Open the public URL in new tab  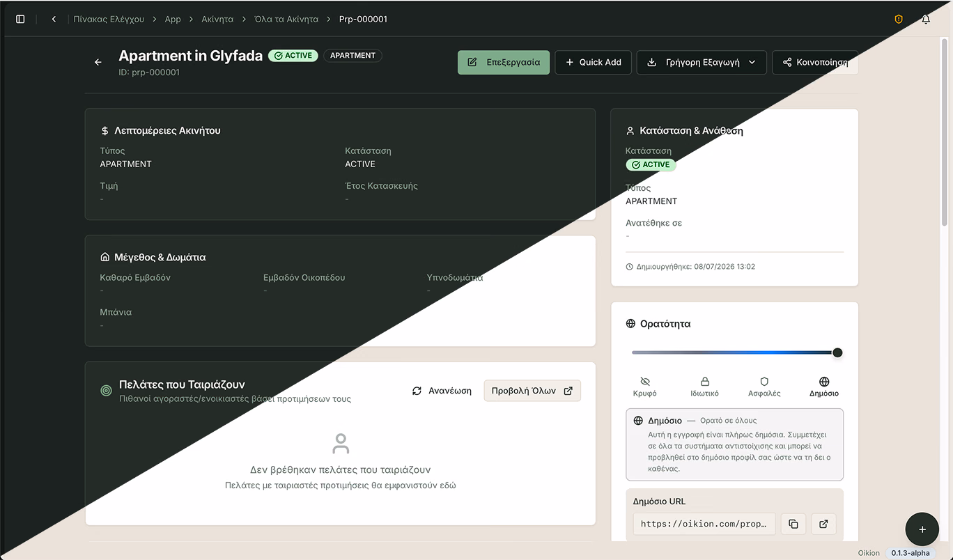point(823,524)
